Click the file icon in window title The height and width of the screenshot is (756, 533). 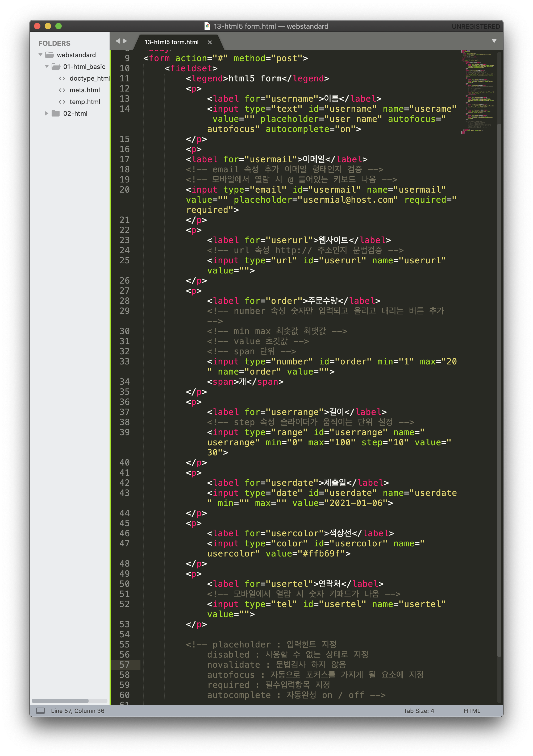207,26
